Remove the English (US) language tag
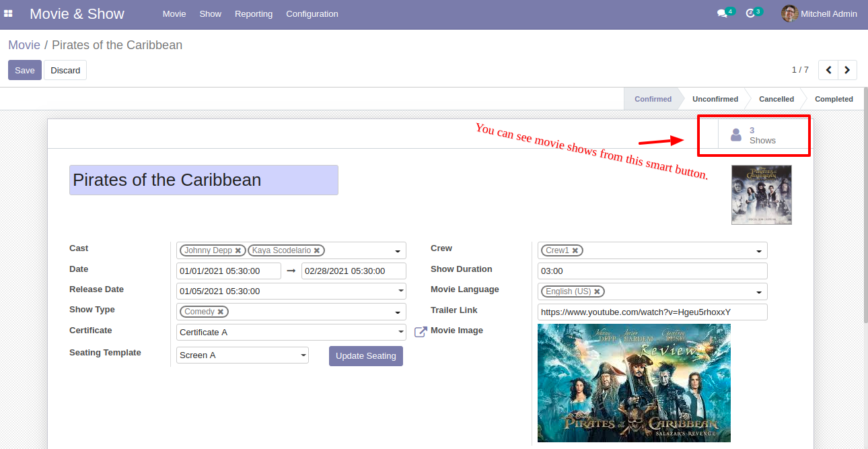Screen dimensions: 868x449 [x=597, y=292]
